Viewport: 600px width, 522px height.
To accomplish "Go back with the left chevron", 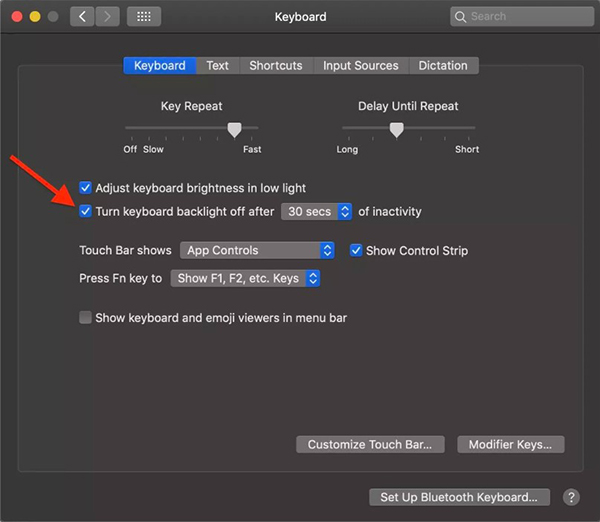I will pos(82,16).
